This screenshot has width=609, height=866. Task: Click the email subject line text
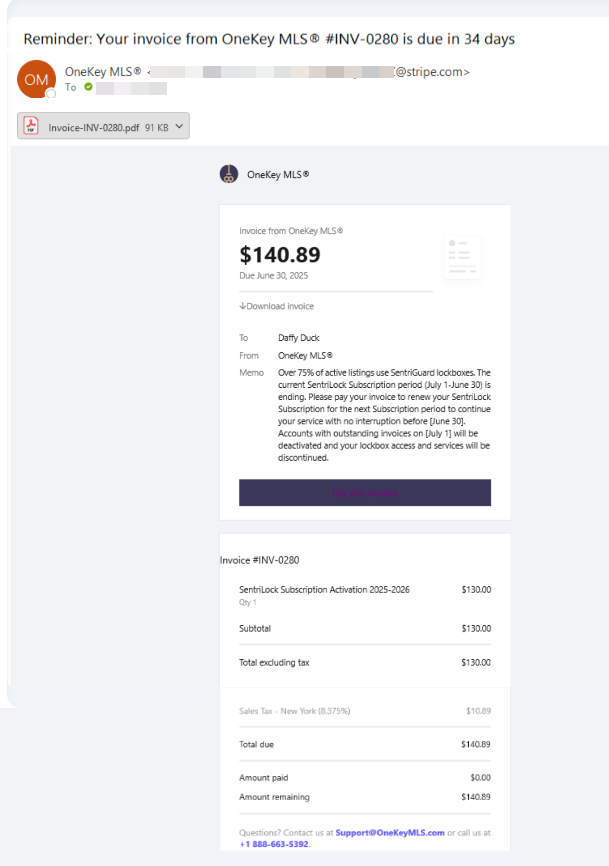(x=269, y=39)
